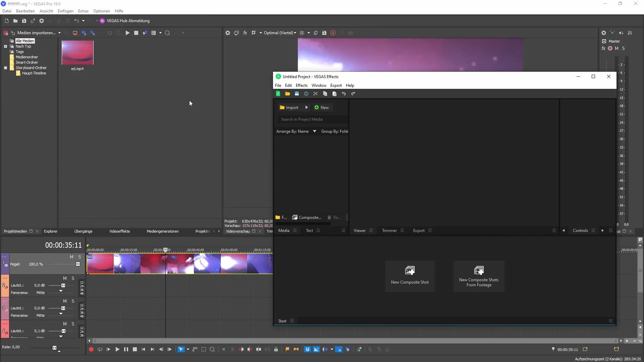The height and width of the screenshot is (362, 644).
Task: Collapse the Storyboard-Ordner tree node
Action: pyautogui.click(x=5, y=68)
